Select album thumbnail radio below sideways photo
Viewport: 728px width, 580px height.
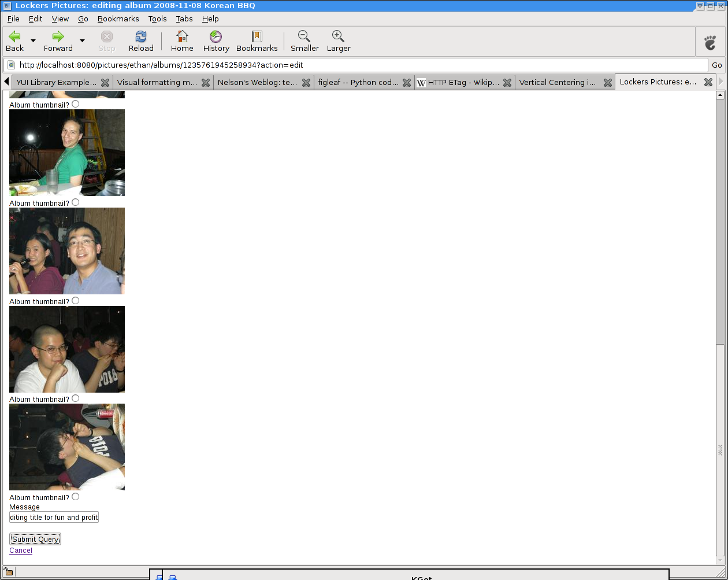pyautogui.click(x=76, y=497)
